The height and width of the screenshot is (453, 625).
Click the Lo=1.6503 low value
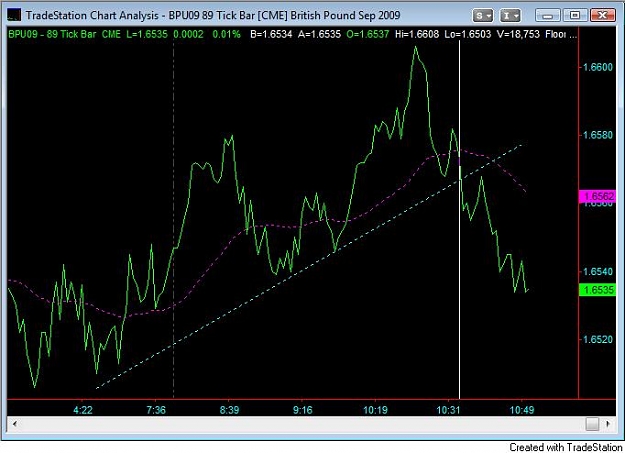pyautogui.click(x=468, y=34)
